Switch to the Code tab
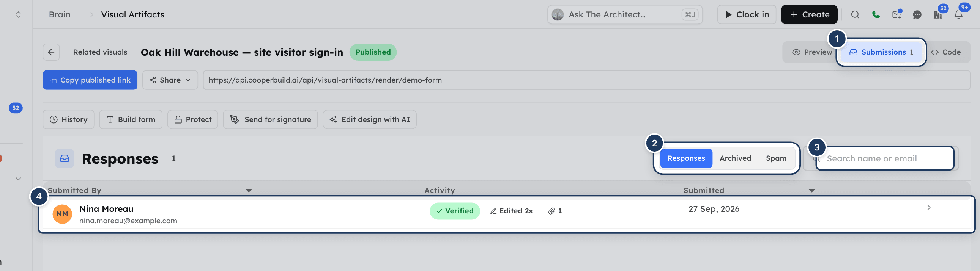 point(946,52)
